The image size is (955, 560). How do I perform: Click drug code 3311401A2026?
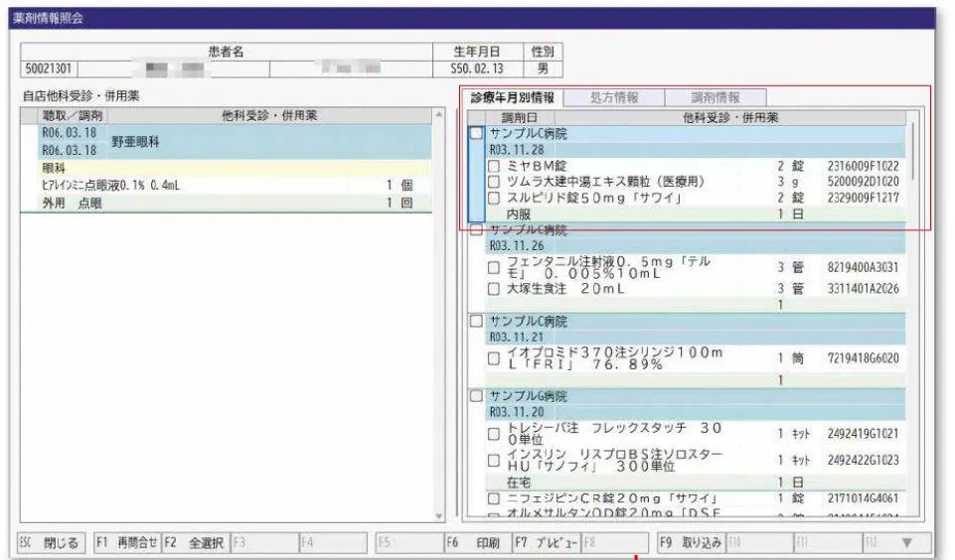pos(863,289)
